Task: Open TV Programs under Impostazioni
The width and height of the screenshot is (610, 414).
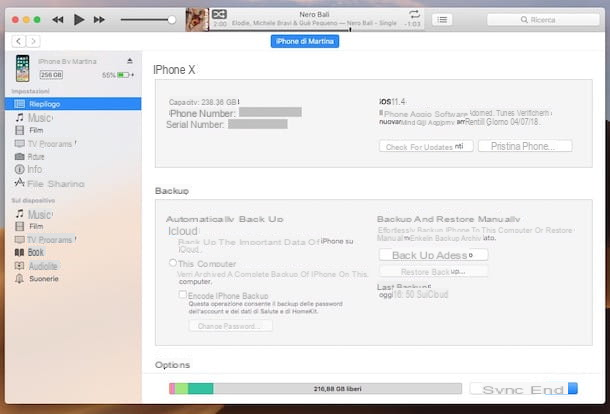Action: click(x=45, y=144)
